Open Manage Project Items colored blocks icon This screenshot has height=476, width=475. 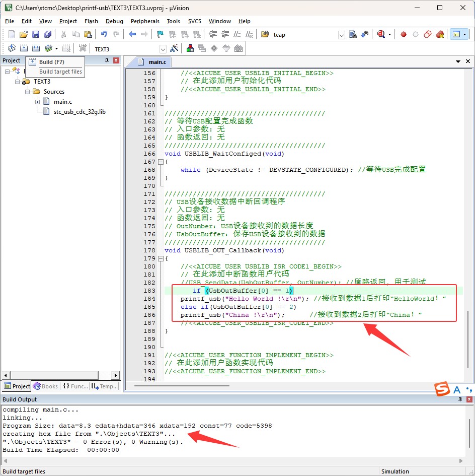(x=190, y=48)
